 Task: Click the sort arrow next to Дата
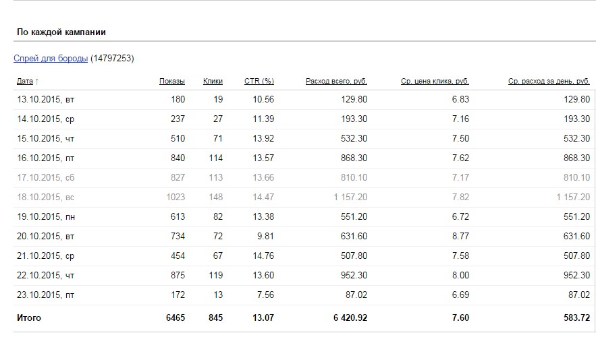pos(36,82)
